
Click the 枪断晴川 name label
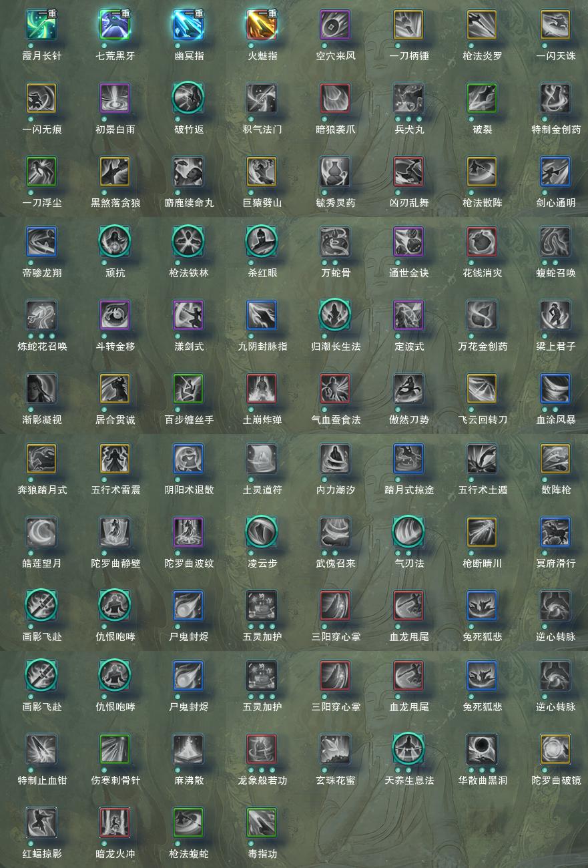click(483, 563)
